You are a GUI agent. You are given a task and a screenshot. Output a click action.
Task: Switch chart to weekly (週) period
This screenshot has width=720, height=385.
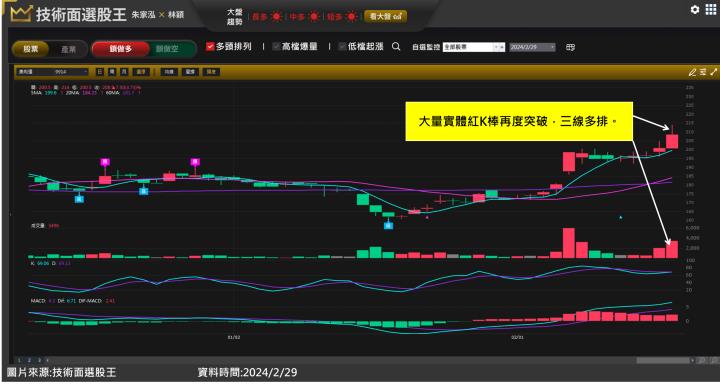pos(112,72)
